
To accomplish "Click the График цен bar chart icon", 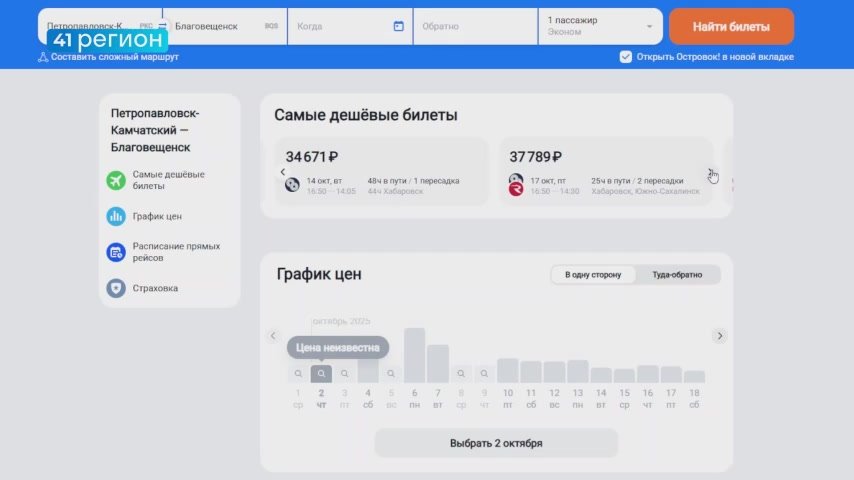I will [116, 216].
